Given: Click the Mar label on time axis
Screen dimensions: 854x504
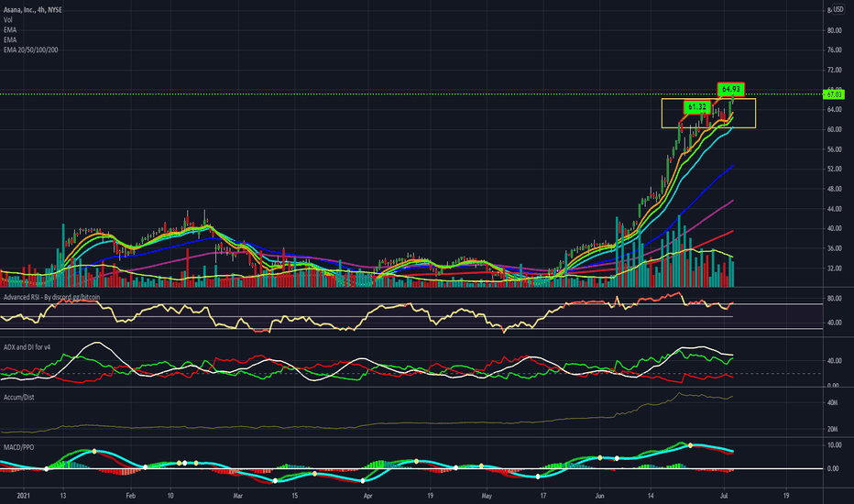Looking at the screenshot, I should pos(237,496).
